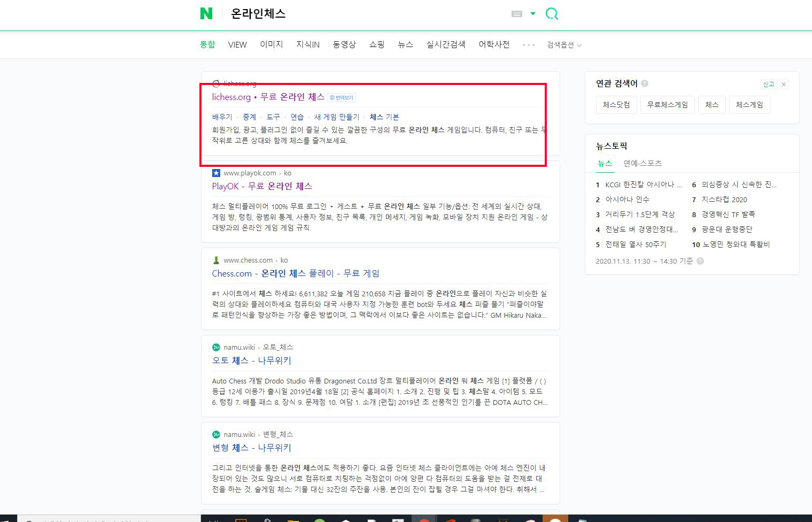The width and height of the screenshot is (812, 522).
Task: Open the 동영상 tab
Action: click(x=344, y=44)
